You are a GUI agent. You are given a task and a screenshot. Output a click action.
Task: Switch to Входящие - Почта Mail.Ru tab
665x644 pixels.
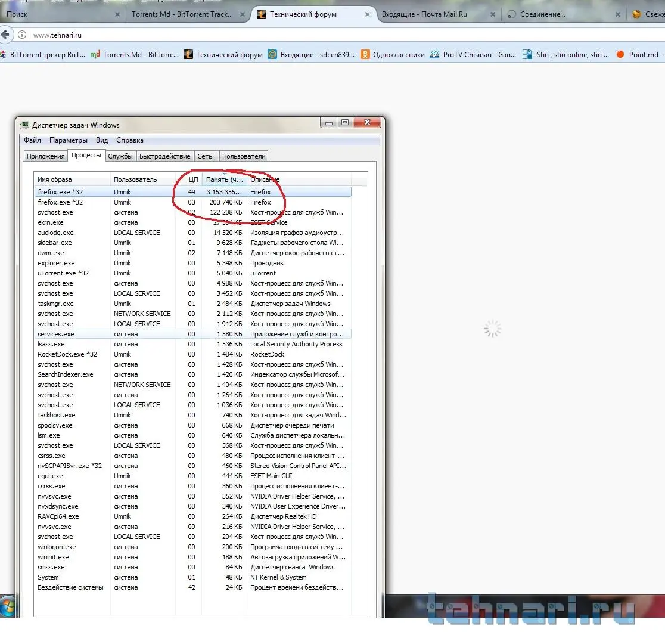[x=424, y=14]
